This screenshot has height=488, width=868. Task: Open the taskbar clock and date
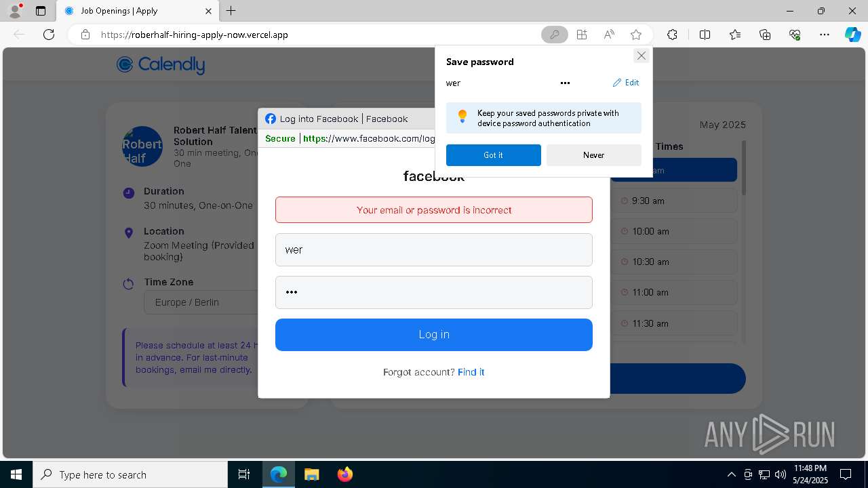coord(810,474)
